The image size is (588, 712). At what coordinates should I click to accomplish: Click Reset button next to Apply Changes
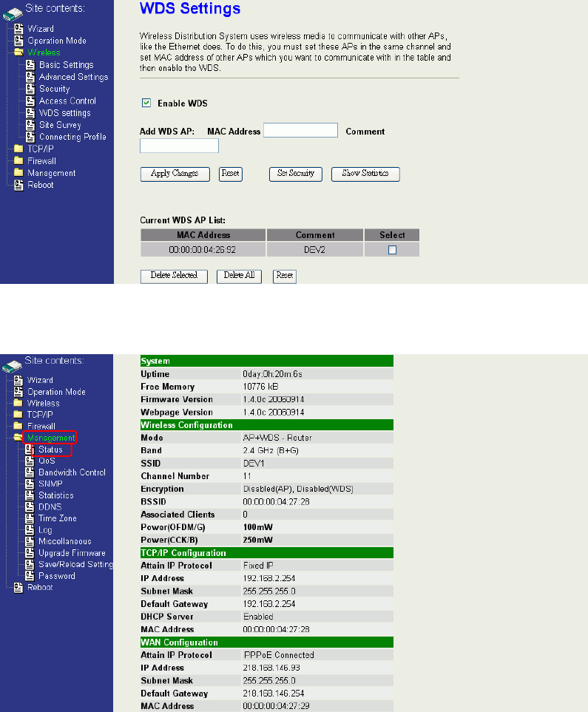click(230, 174)
